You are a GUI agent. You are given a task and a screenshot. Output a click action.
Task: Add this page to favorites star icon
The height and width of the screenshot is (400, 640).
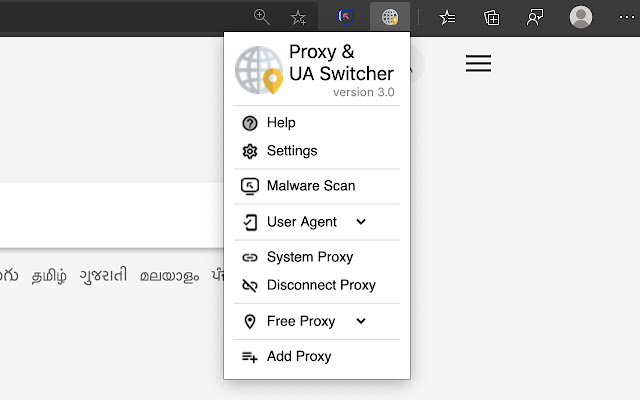click(x=298, y=18)
